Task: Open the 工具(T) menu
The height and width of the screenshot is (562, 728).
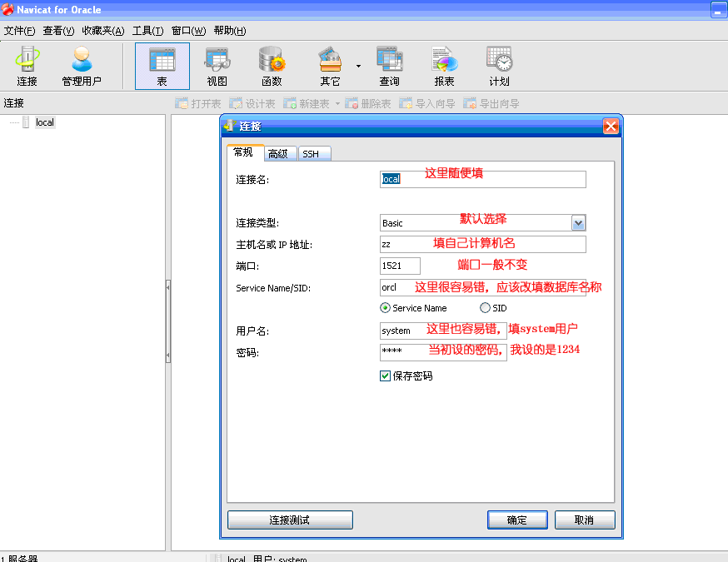Action: pos(147,31)
